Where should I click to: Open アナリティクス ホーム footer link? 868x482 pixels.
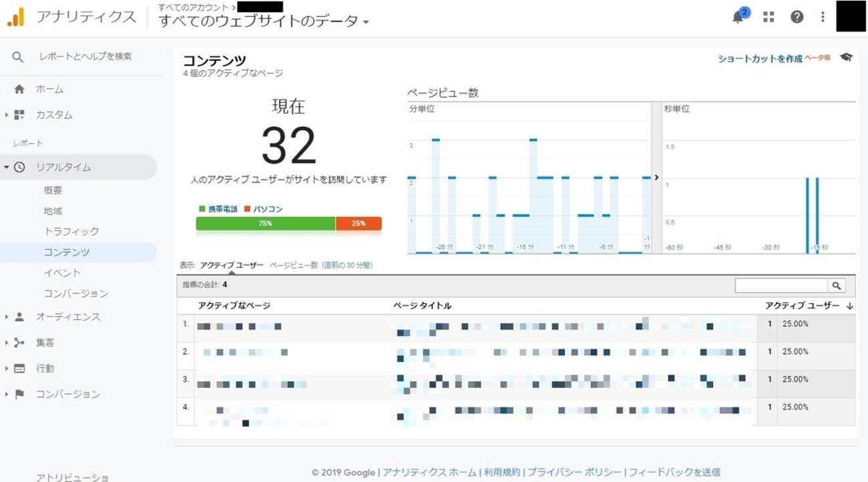[429, 472]
